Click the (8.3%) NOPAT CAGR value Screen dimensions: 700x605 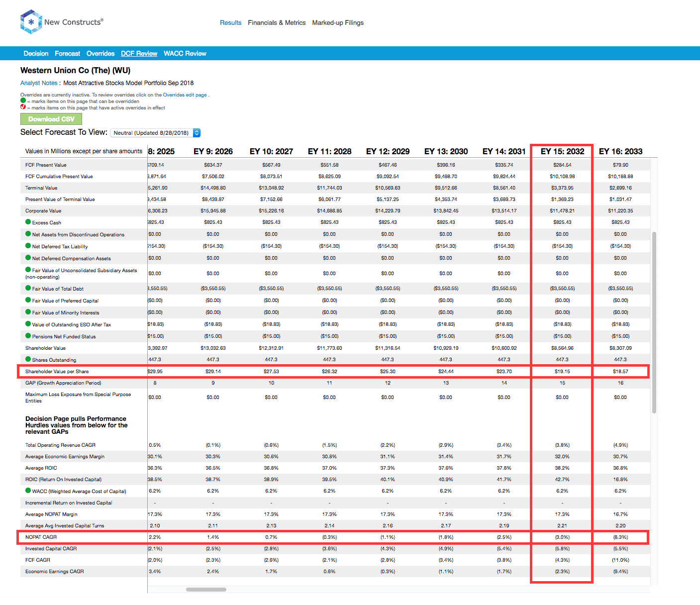(x=620, y=537)
